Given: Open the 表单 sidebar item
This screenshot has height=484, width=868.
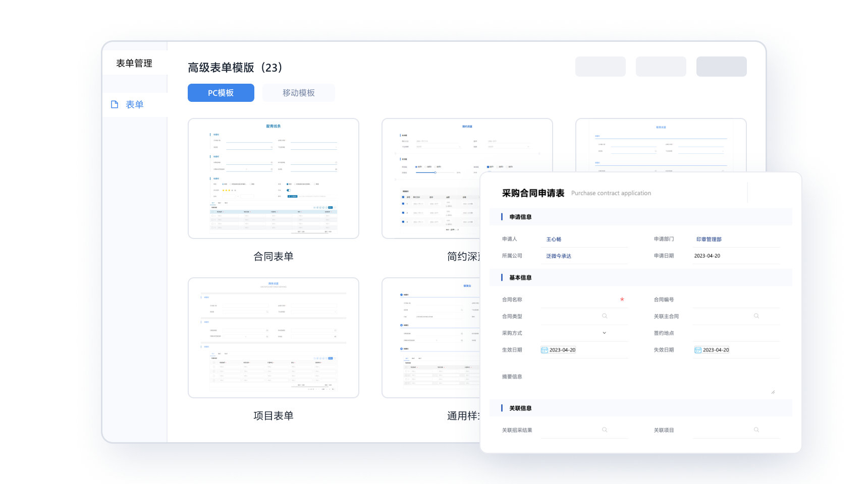Looking at the screenshot, I should click(135, 105).
